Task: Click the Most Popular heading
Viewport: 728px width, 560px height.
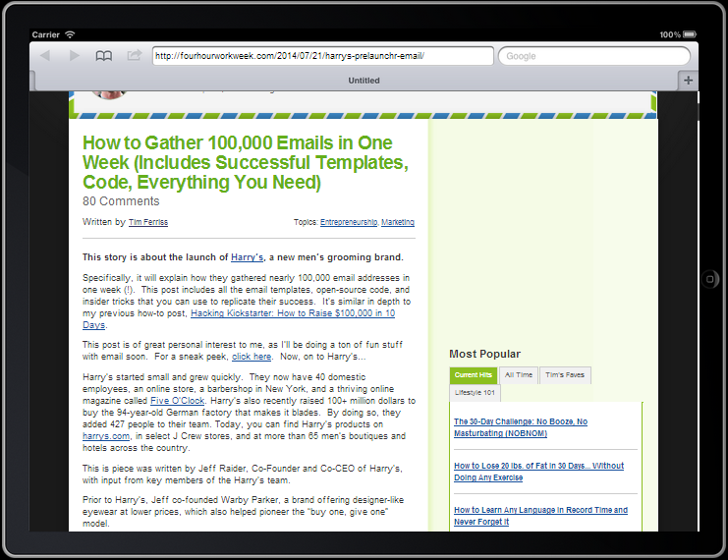Action: tap(484, 354)
